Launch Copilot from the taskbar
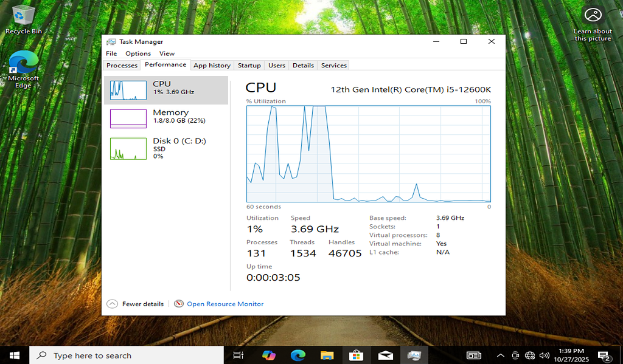The height and width of the screenshot is (364, 623). [x=268, y=355]
